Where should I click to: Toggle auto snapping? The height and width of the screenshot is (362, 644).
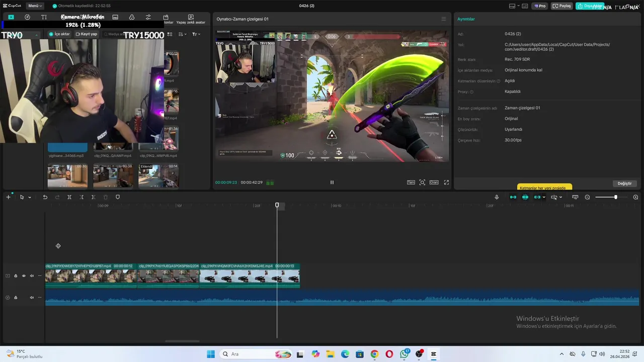(525, 197)
